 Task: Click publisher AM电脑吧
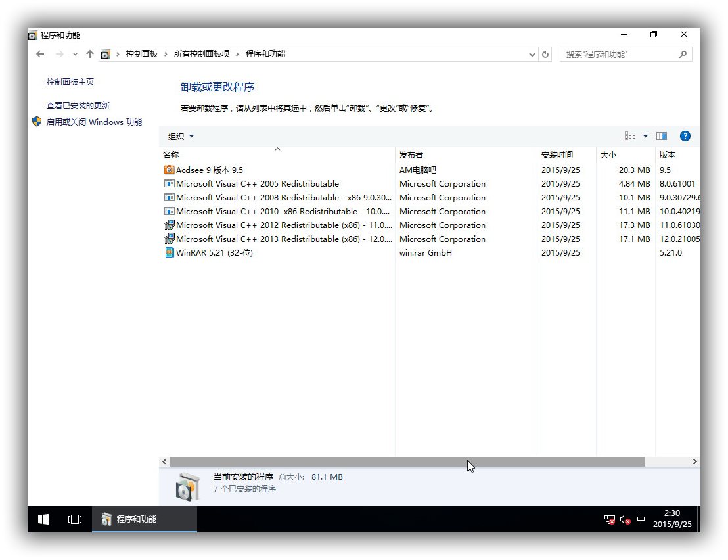point(418,170)
